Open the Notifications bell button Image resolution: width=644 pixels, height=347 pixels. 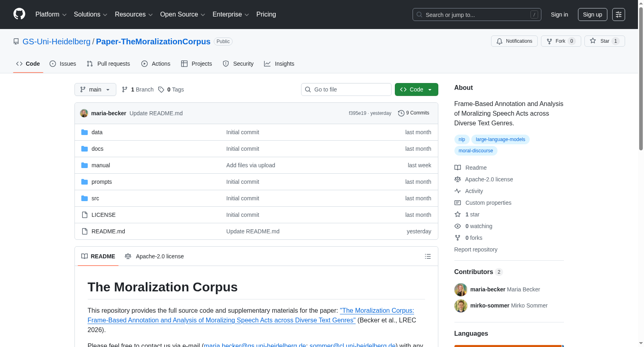[514, 41]
